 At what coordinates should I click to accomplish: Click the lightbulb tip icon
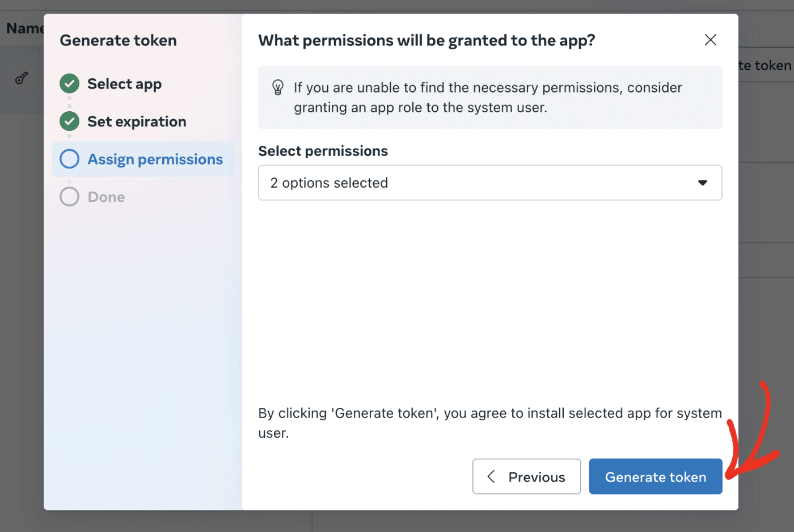278,88
